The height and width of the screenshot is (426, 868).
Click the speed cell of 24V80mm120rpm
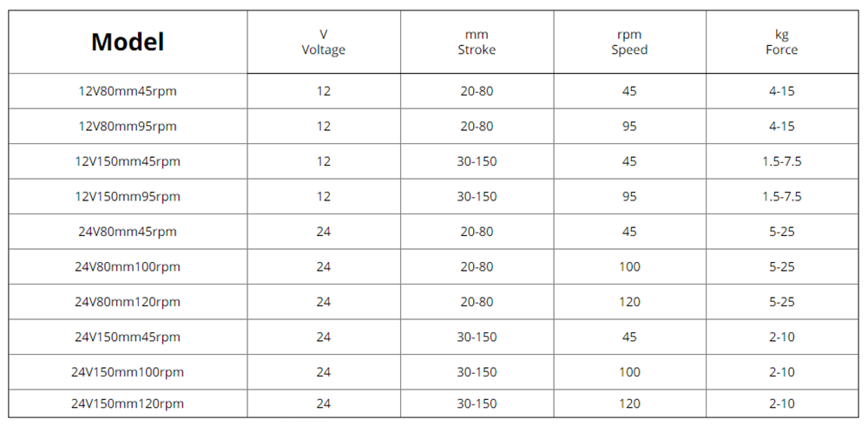[629, 302]
